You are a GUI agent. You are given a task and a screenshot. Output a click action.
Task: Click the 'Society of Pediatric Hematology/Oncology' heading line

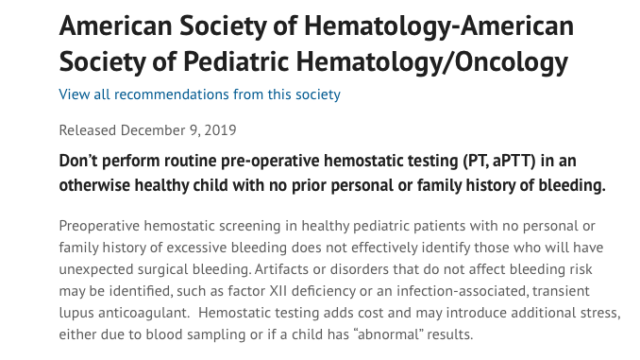tap(313, 62)
